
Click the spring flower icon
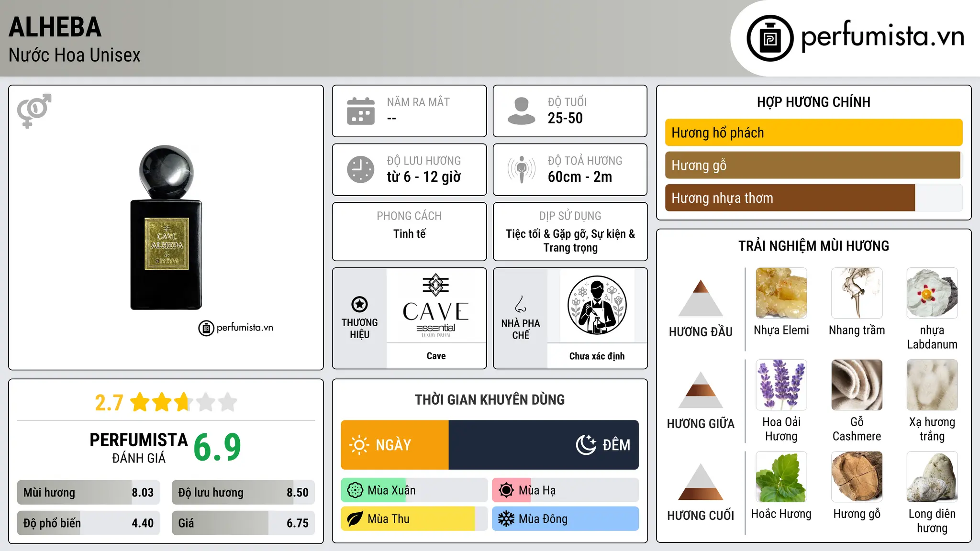click(x=355, y=490)
